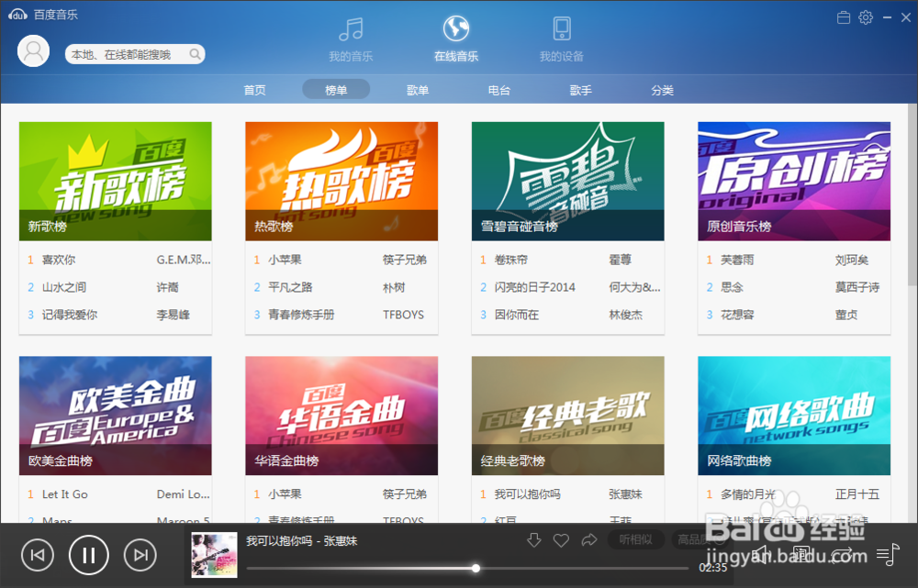Open the My Device phone icon
This screenshot has height=588, width=918.
pyautogui.click(x=562, y=28)
